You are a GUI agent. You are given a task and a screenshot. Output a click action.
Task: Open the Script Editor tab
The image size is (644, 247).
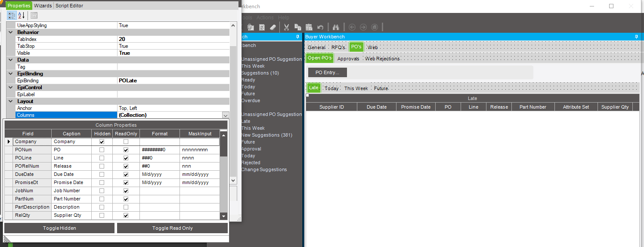tap(69, 6)
